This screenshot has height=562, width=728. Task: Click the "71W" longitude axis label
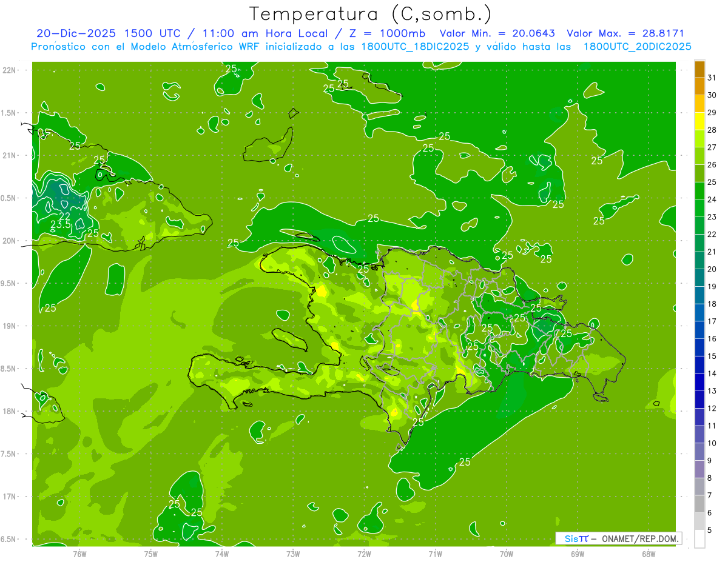[x=435, y=554]
